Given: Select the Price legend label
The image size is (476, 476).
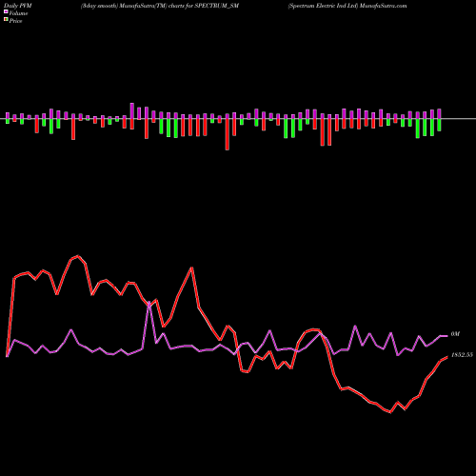Looking at the screenshot, I should 15,21.
